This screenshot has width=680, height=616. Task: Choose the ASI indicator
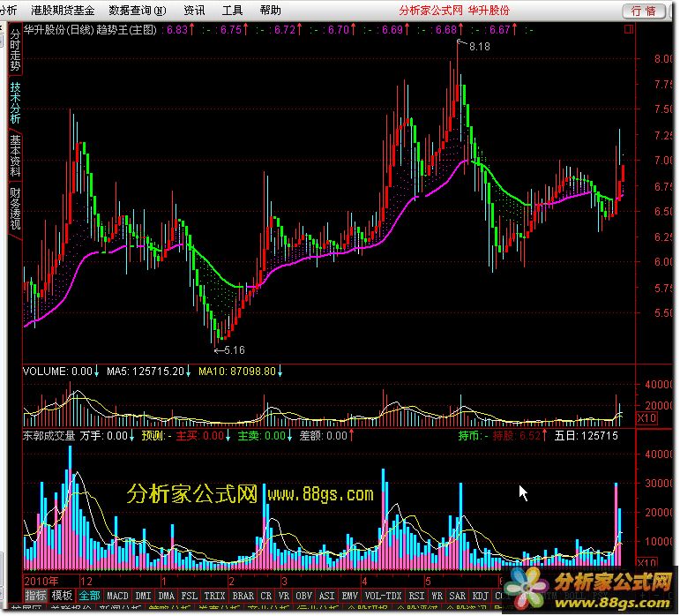coord(326,596)
